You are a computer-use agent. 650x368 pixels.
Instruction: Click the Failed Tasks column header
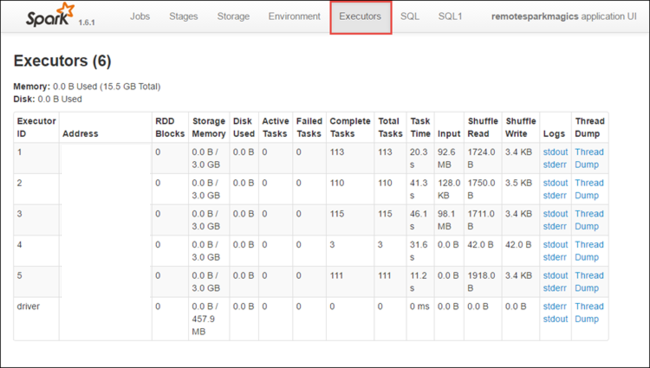click(309, 127)
